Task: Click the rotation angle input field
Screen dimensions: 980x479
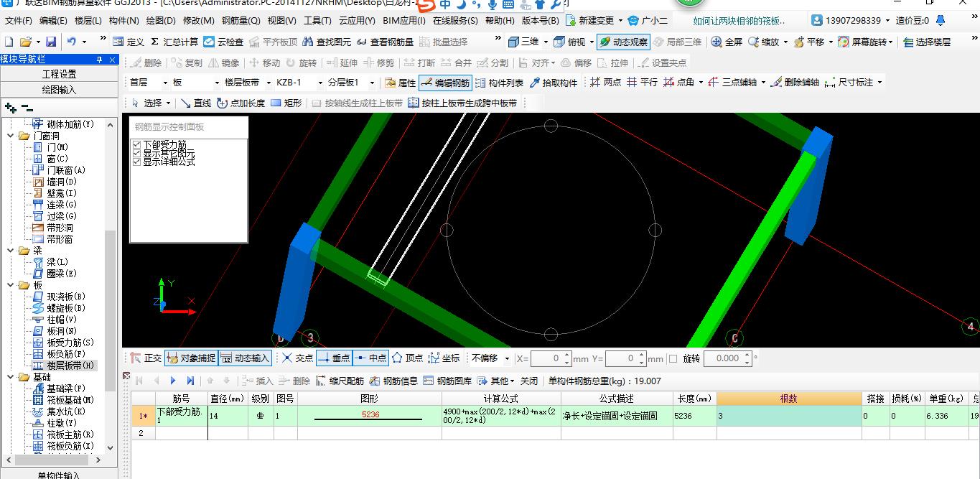Action: 727,358
